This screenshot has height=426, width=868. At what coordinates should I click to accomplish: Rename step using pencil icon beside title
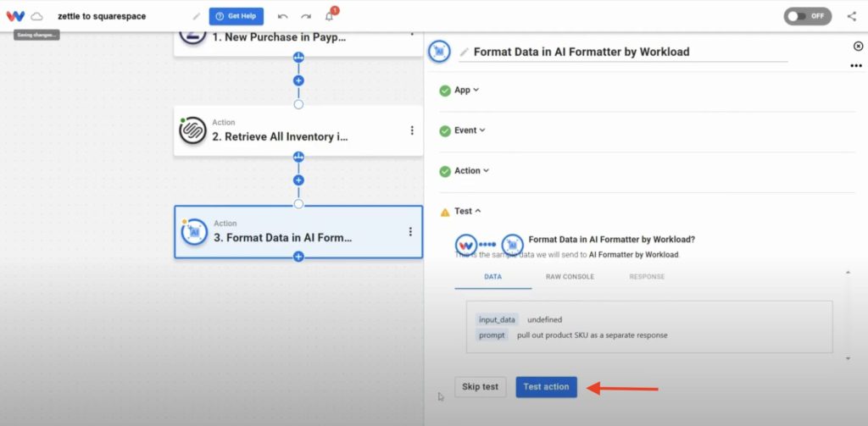[x=464, y=52]
